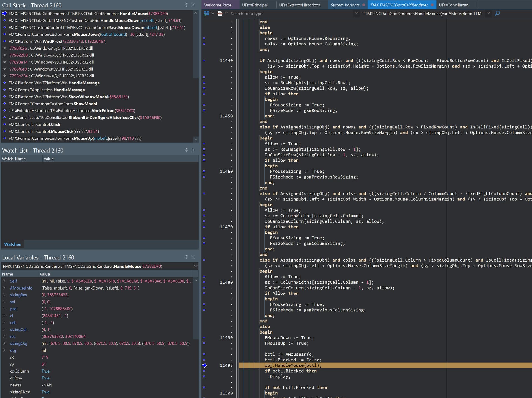Close the FMX.TMSFNCDataGridRenderer tab with red dot

pos(432,5)
